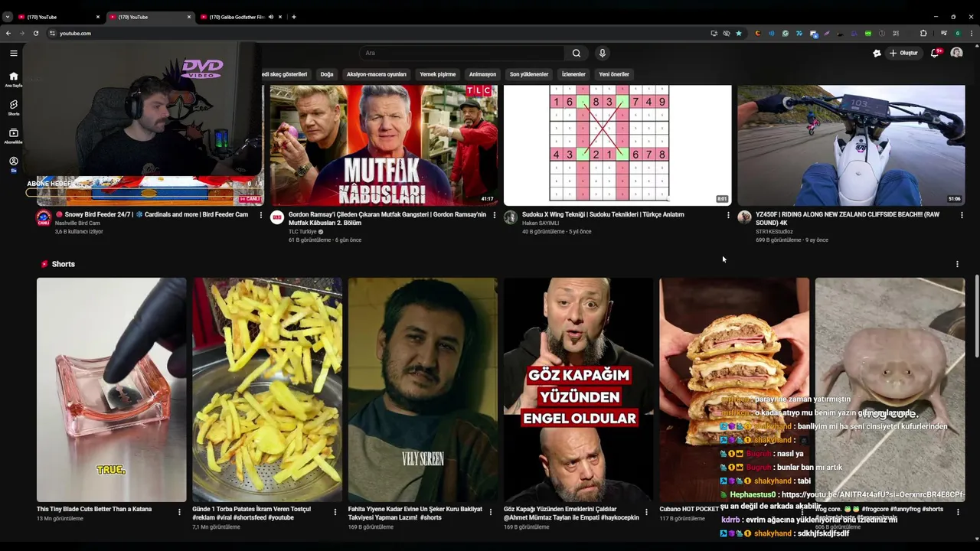The width and height of the screenshot is (980, 551).
Task: Open the tab search dropdown arrow
Action: point(8,17)
